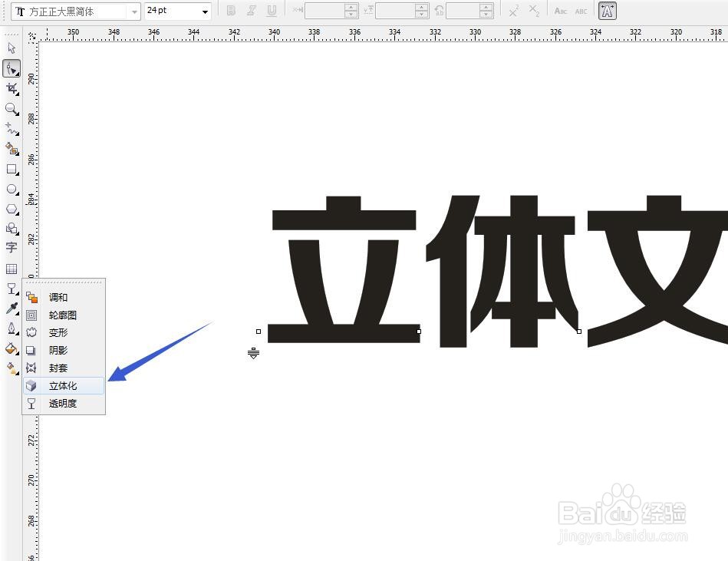Choose 轮廓图 (Contour) from flyout
Image resolution: width=728 pixels, height=561 pixels.
point(64,315)
